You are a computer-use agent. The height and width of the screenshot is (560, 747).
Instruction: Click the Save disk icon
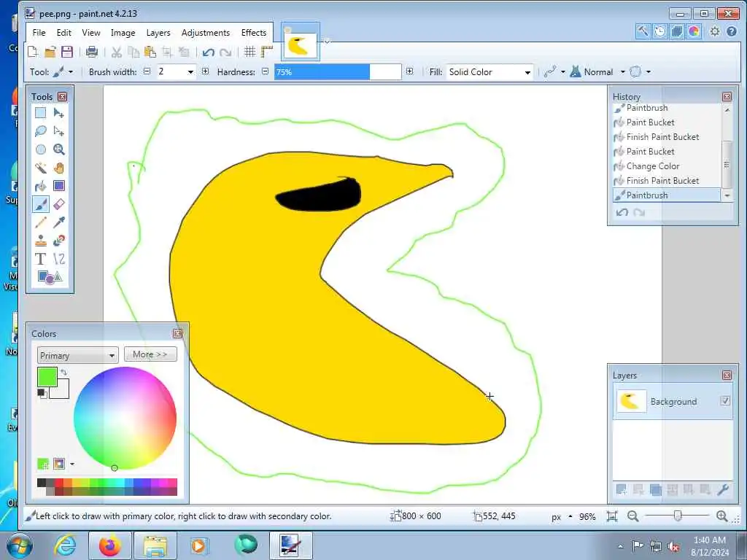[67, 52]
